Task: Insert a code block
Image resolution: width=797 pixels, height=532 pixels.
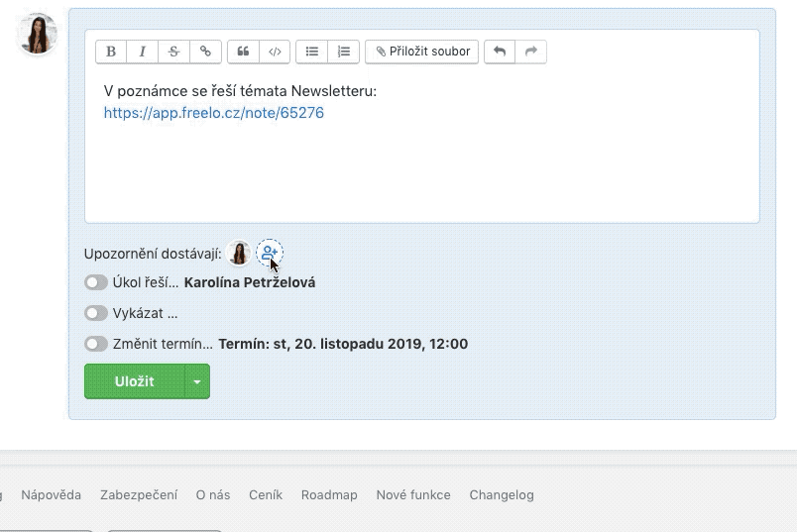Action: point(275,52)
